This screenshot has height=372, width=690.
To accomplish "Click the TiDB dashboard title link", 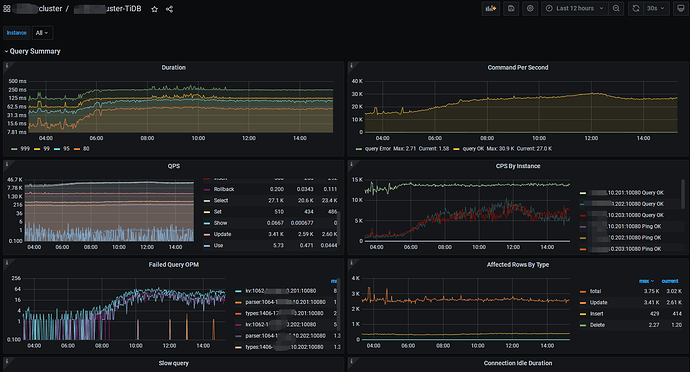I will [108, 9].
